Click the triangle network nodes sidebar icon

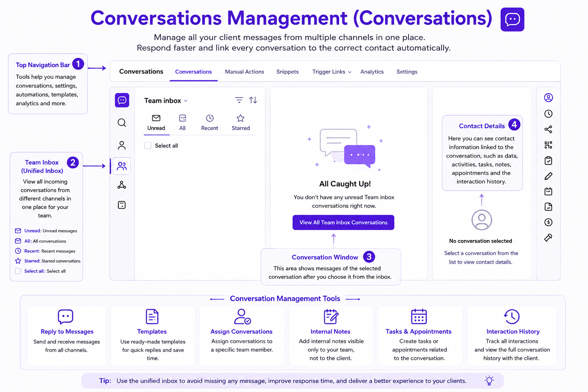point(122,185)
